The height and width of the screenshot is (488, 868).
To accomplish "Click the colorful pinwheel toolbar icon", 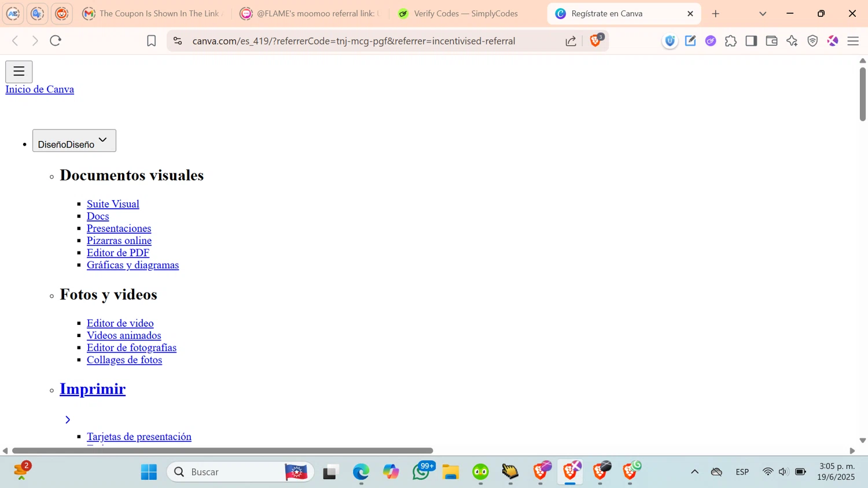I will (x=833, y=40).
